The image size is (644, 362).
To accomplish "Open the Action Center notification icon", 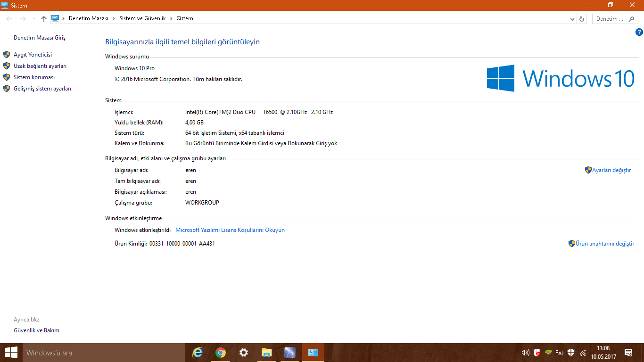I will [x=628, y=352].
